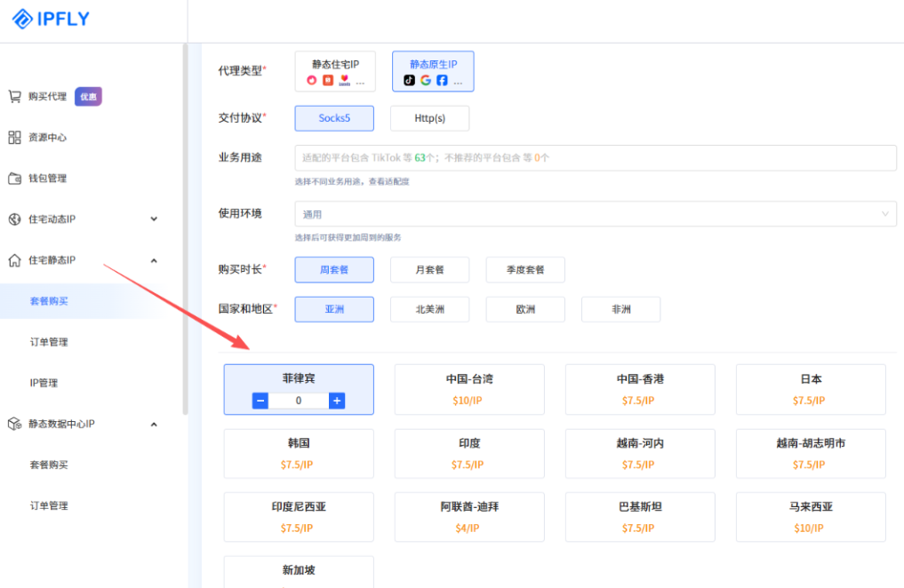Choose the 月套餐 purchase duration
The height and width of the screenshot is (588, 904).
[x=429, y=269]
